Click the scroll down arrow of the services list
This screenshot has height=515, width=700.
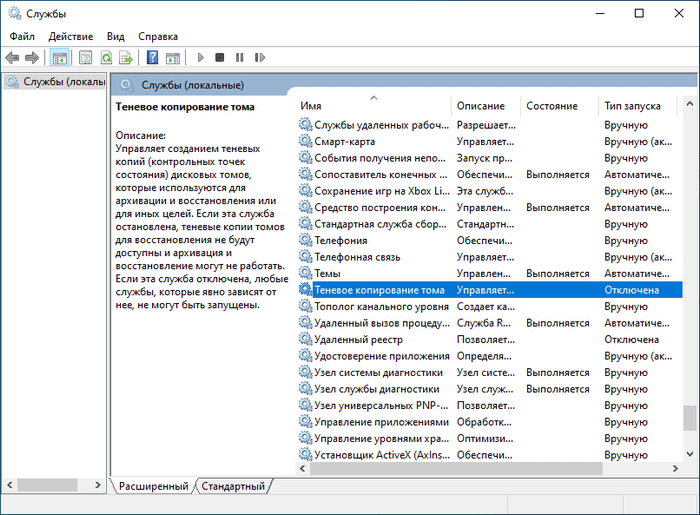(x=690, y=454)
